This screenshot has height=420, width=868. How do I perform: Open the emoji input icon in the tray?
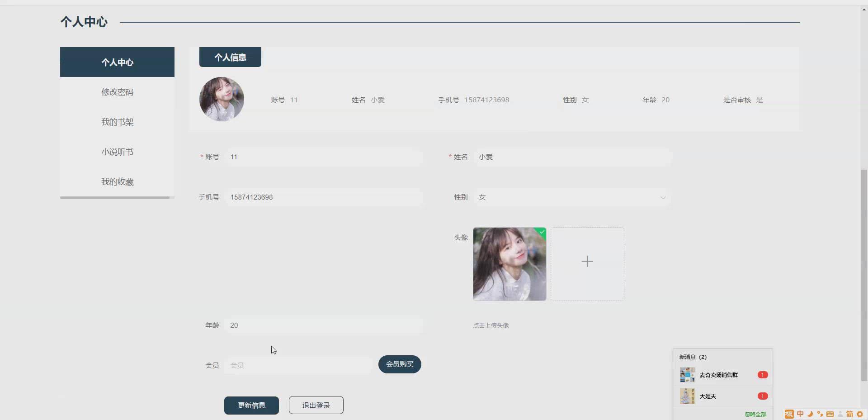click(821, 414)
